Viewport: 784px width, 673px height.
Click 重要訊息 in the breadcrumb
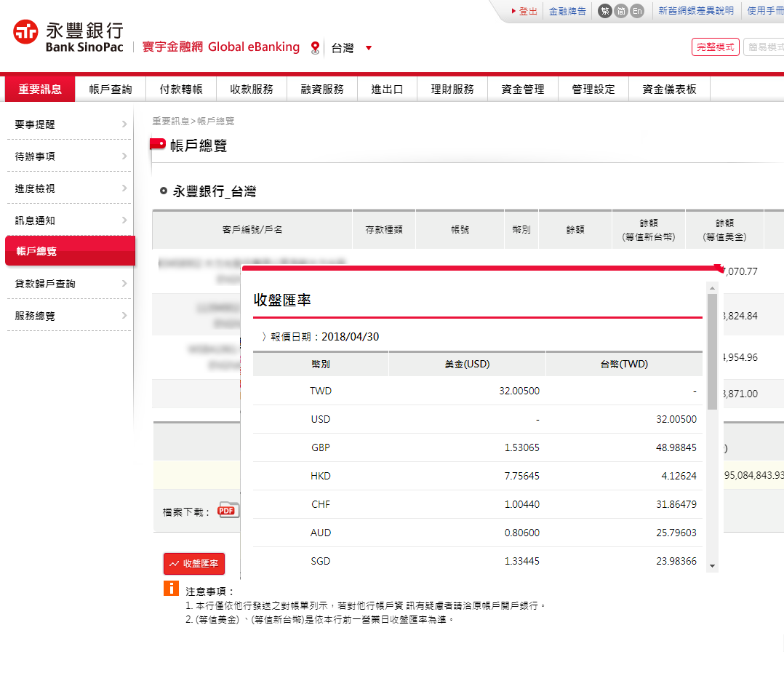pos(170,121)
